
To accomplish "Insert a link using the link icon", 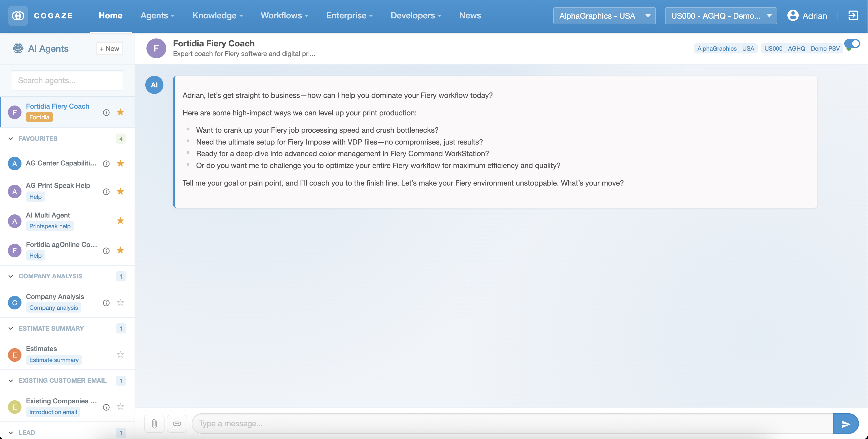I will tap(177, 423).
